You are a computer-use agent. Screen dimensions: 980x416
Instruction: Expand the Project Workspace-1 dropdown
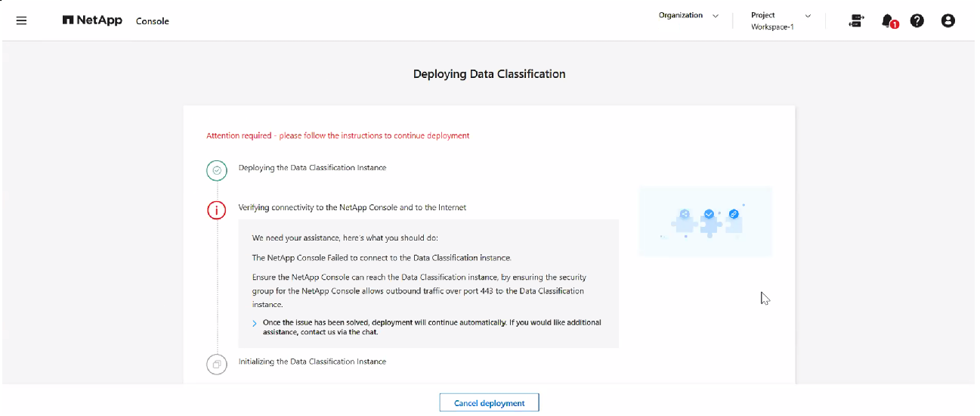click(x=781, y=20)
